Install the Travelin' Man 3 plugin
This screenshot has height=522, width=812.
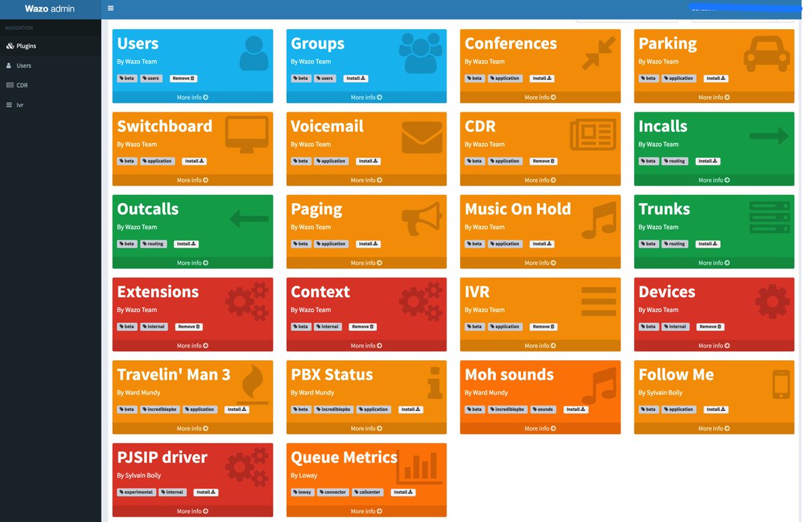[237, 410]
